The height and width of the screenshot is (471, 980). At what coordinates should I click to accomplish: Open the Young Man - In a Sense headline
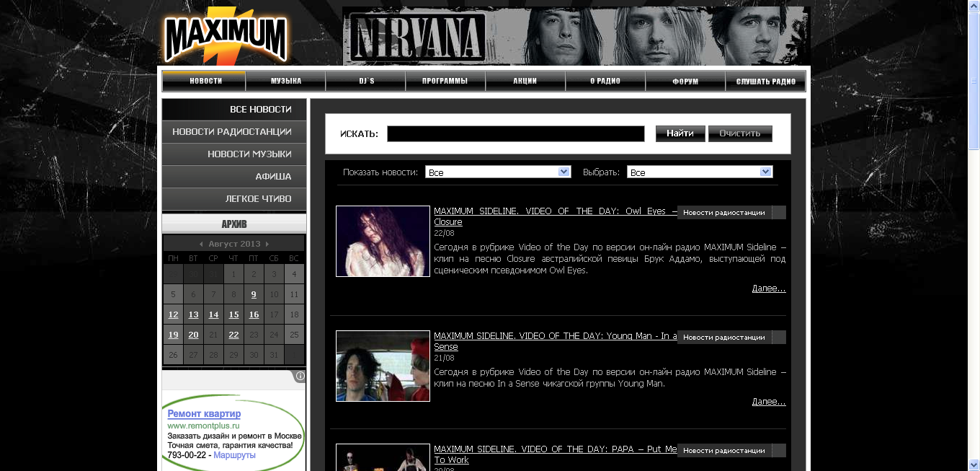tap(556, 341)
